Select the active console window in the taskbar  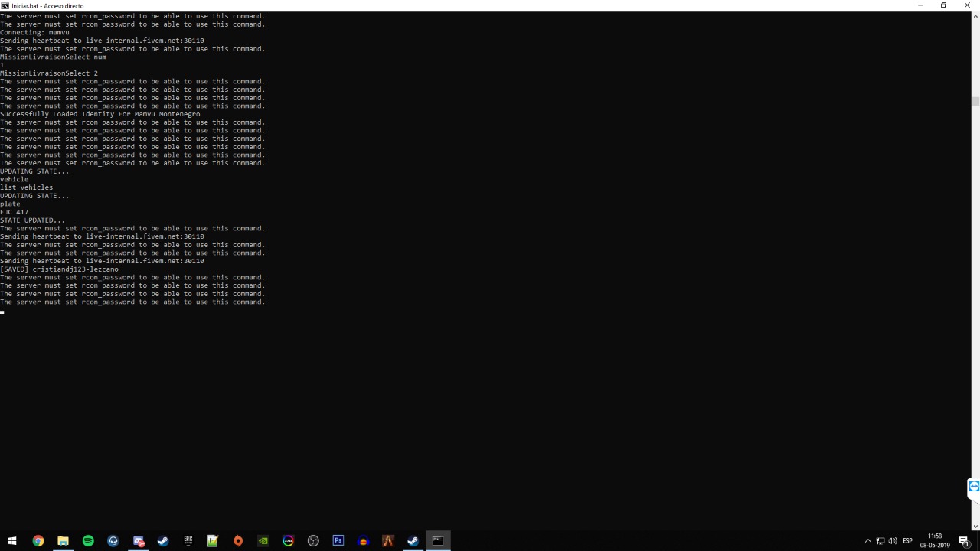438,541
